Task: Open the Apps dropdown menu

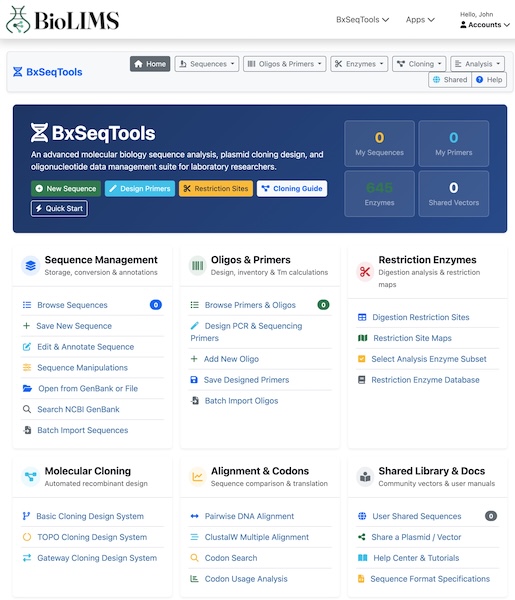Action: coord(420,20)
